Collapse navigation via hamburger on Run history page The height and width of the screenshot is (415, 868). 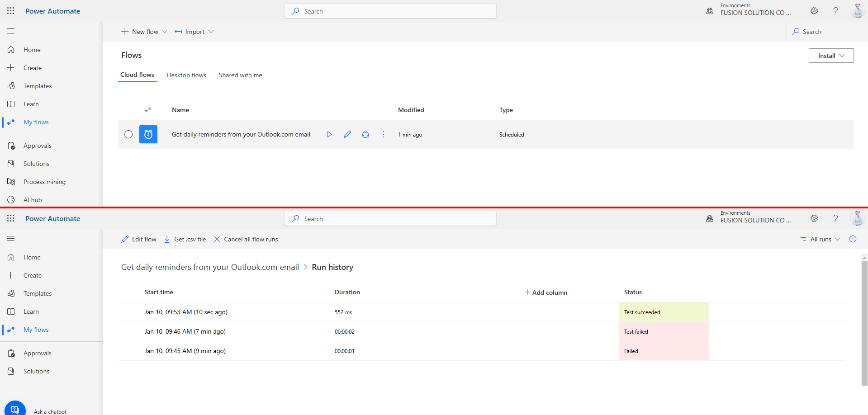tap(11, 239)
